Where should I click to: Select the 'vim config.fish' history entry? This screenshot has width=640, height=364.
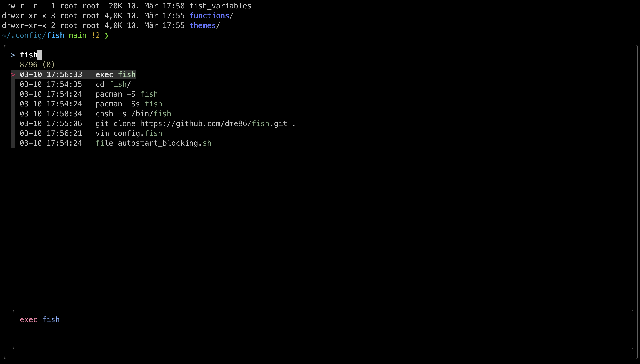[129, 133]
